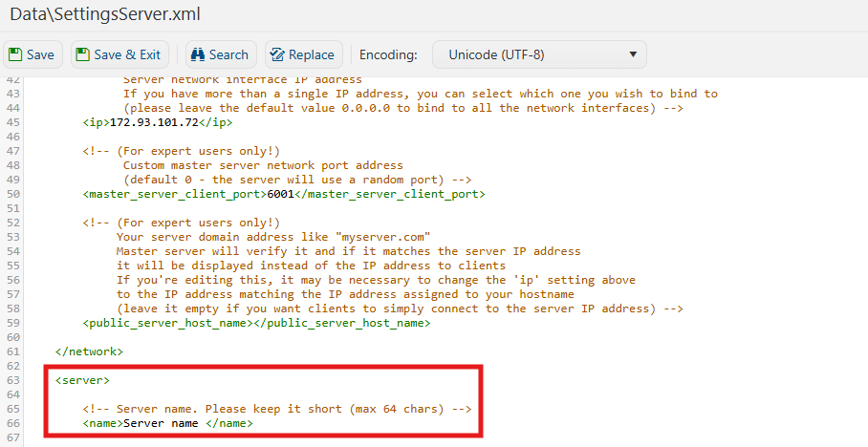
Task: Open Search with the binoculars icon
Action: point(198,54)
